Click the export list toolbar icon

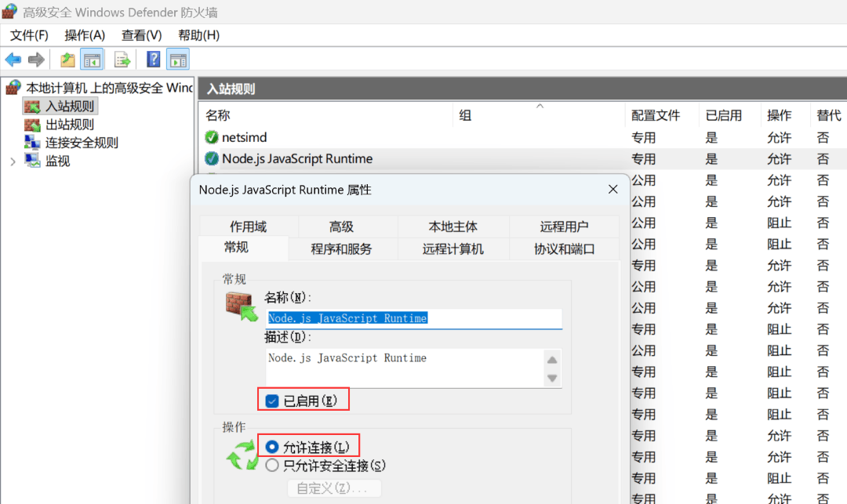click(122, 60)
